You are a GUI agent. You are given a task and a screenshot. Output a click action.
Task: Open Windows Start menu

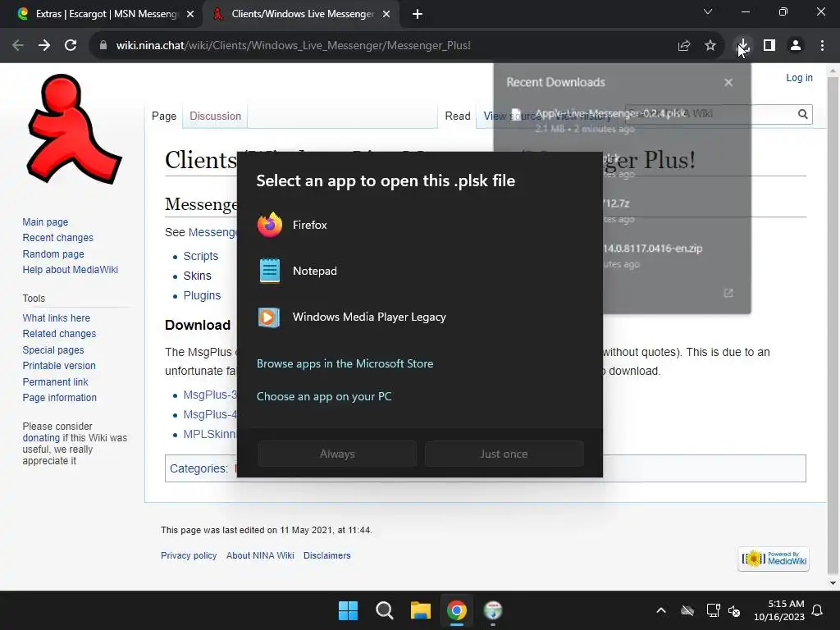348,610
